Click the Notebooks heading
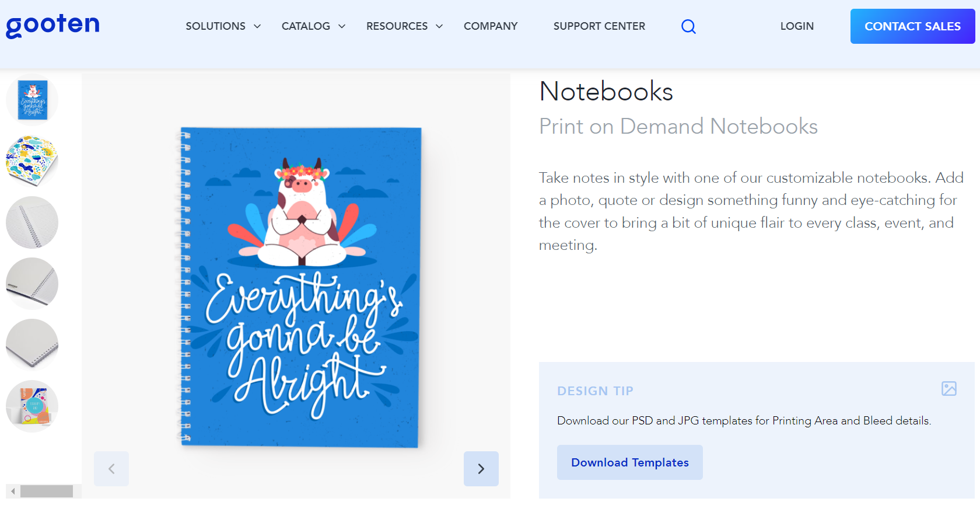Viewport: 980px width, 505px height. point(606,92)
